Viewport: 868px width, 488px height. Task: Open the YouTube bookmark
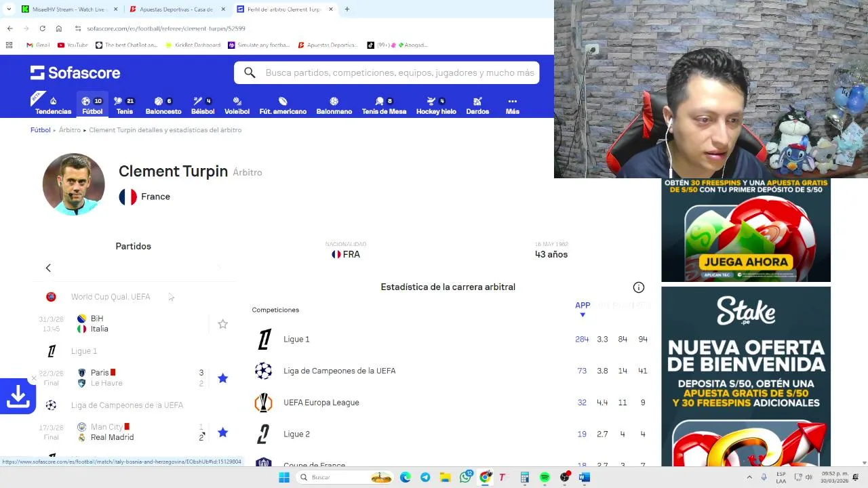[x=73, y=45]
